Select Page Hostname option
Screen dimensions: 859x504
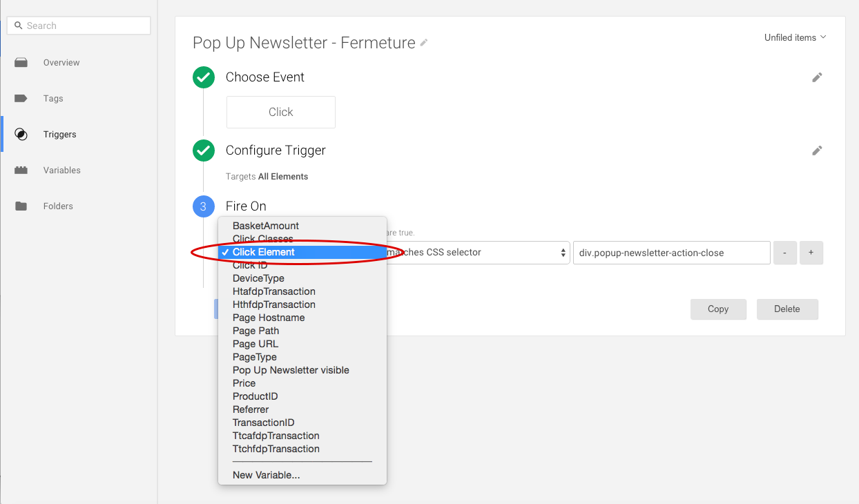click(302, 318)
